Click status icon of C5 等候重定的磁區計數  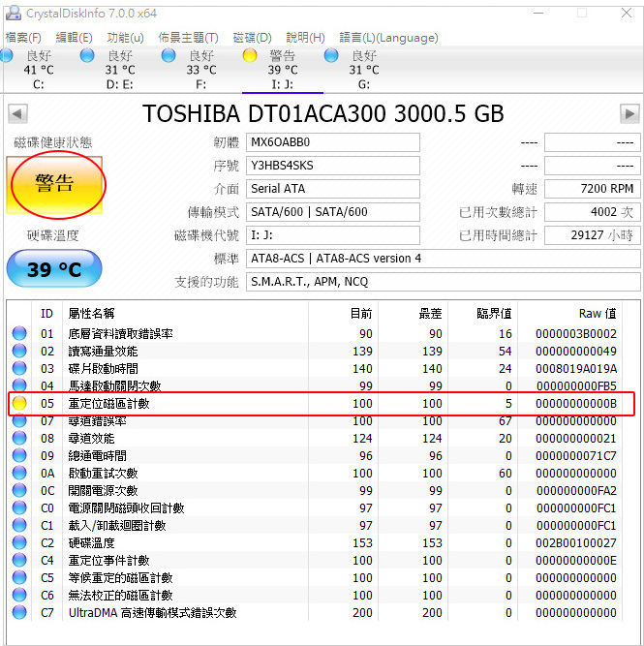pyautogui.click(x=19, y=577)
